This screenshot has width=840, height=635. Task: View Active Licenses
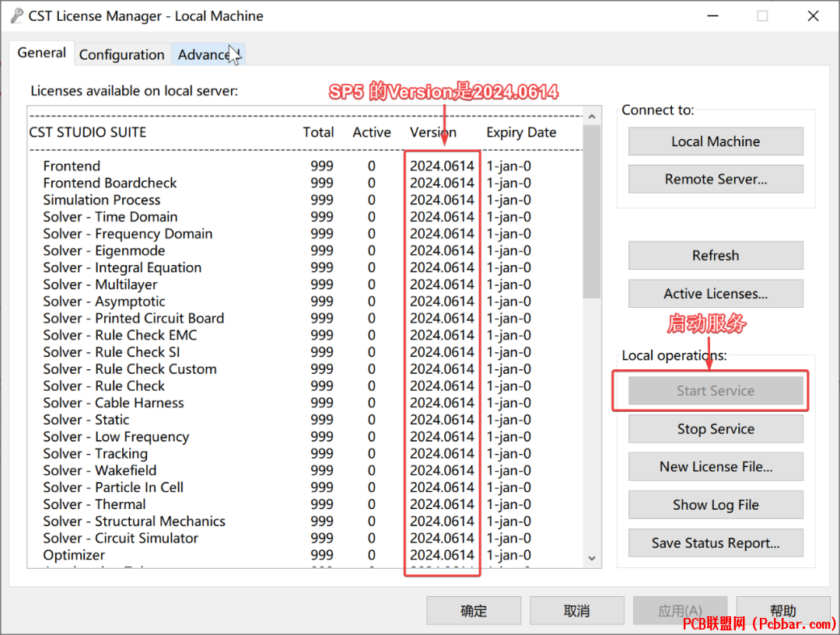point(716,294)
